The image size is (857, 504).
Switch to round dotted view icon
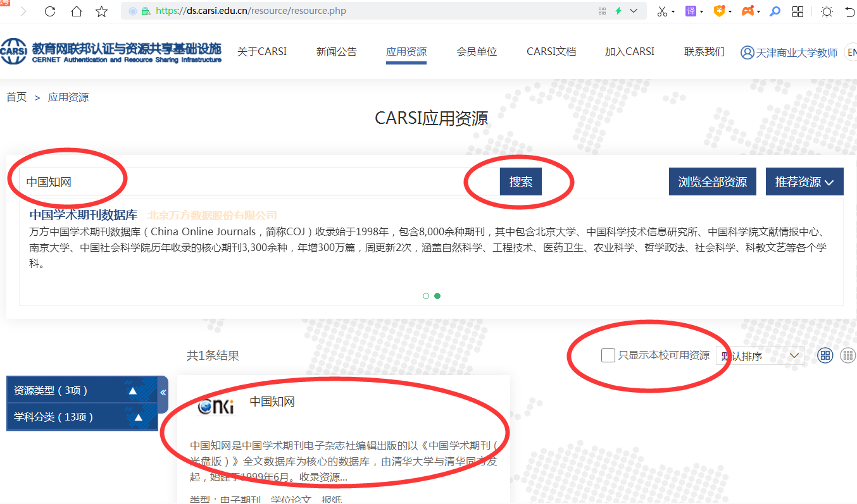pos(848,355)
